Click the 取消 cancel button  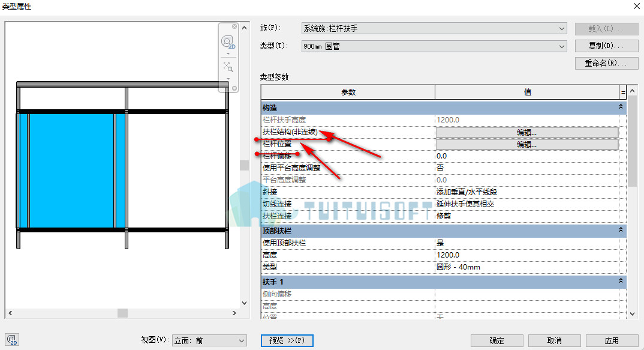[555, 340]
